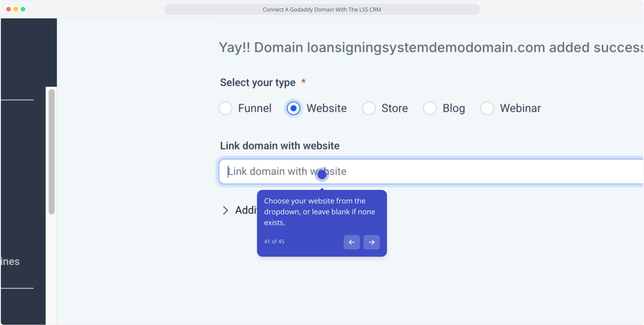Click 'Link domain with website' heading label

pyautogui.click(x=280, y=146)
